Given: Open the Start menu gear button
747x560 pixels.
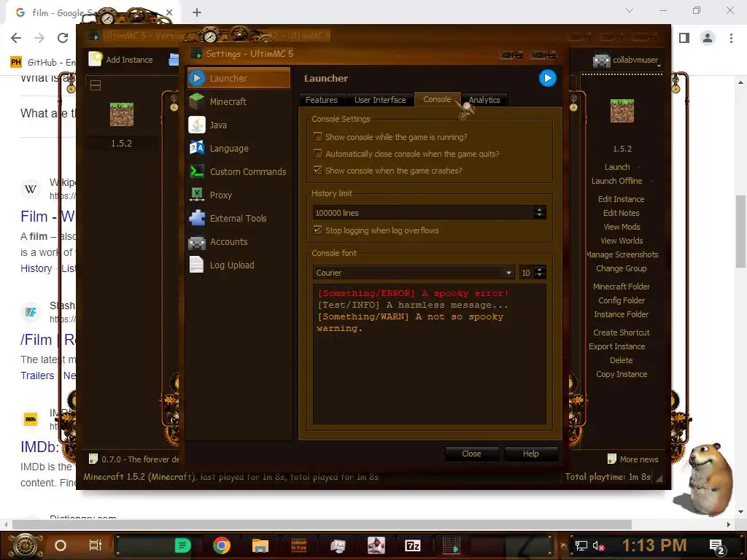Looking at the screenshot, I should point(26,545).
